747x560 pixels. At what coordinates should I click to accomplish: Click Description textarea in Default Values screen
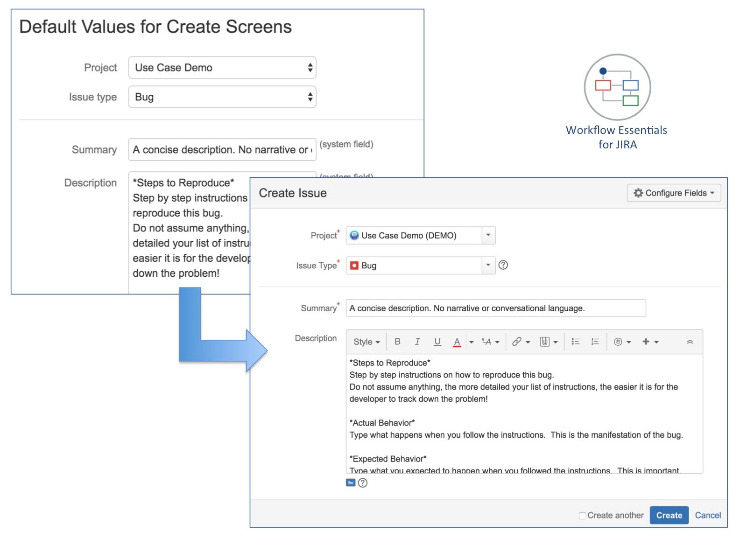tap(190, 232)
